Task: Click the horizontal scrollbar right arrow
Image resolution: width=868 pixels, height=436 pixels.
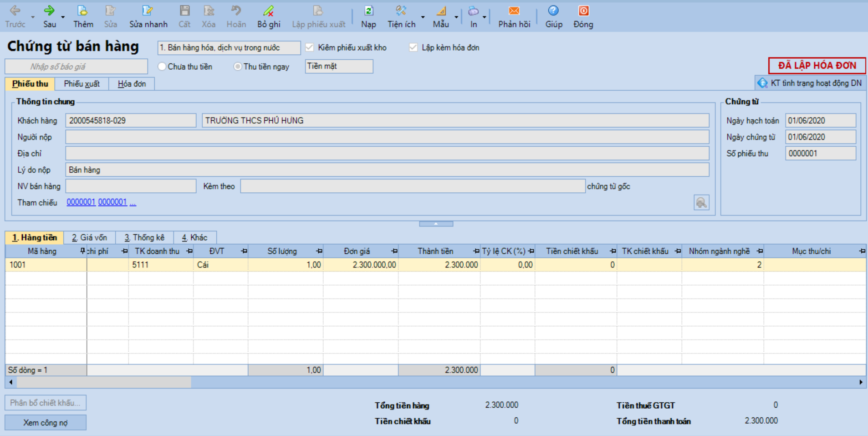Action: [861, 382]
